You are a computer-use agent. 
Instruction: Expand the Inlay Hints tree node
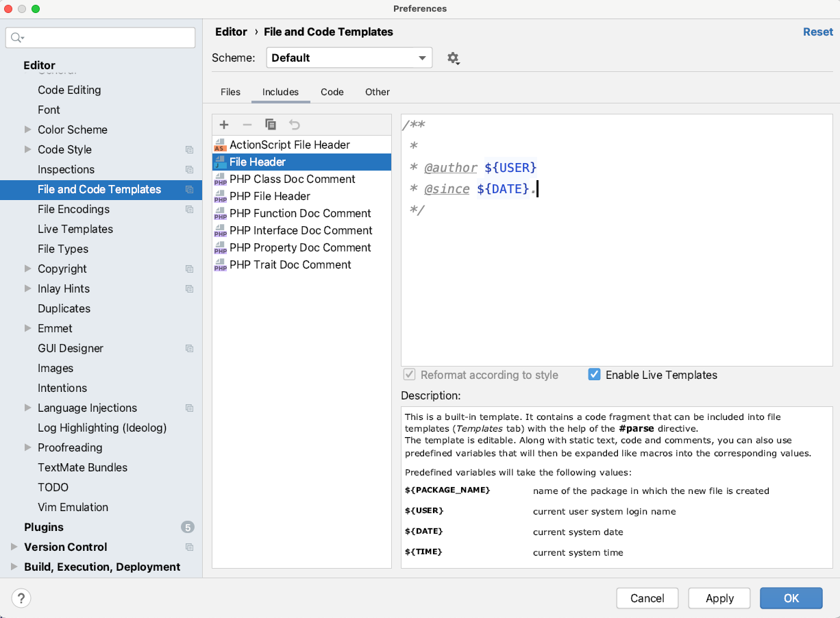click(27, 288)
